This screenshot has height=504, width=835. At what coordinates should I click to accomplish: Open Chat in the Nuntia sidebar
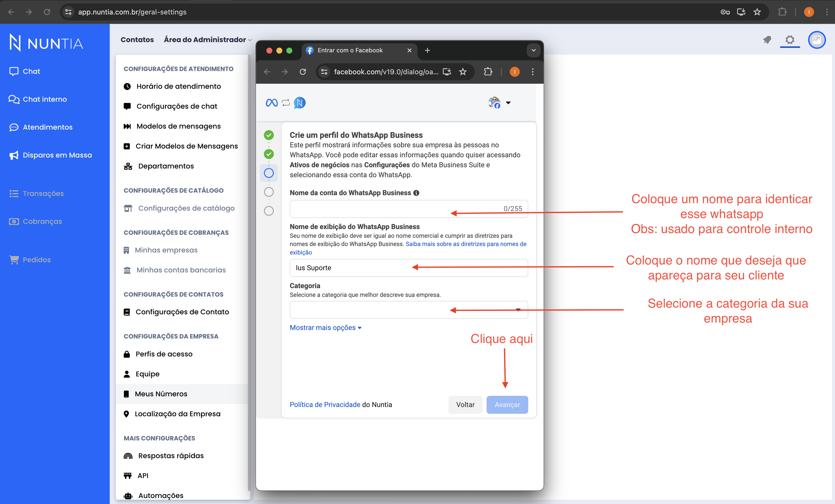tap(25, 71)
